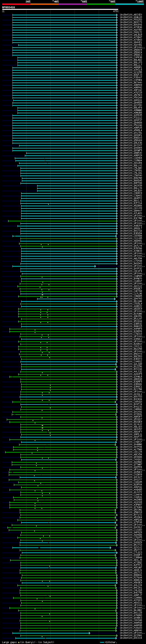This screenshot has width=146, height=644.
Task: Select label UniRef100_C4LU18
Action: 131,590
